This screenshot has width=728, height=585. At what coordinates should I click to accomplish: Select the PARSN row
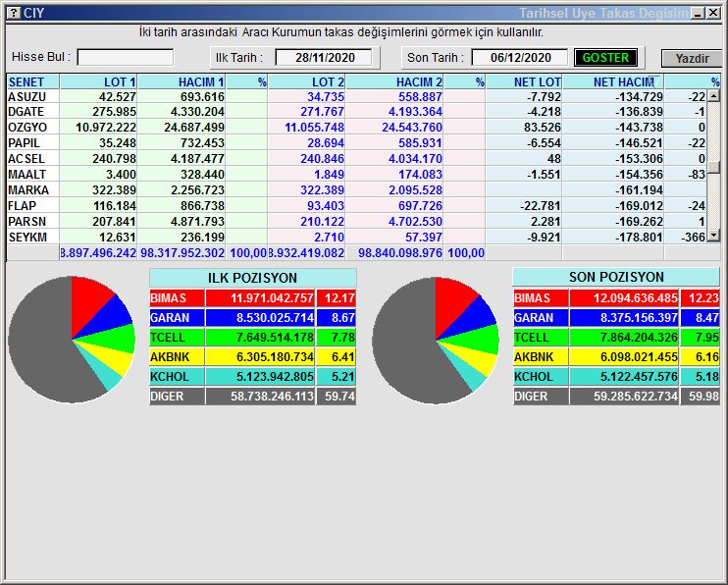click(356, 222)
